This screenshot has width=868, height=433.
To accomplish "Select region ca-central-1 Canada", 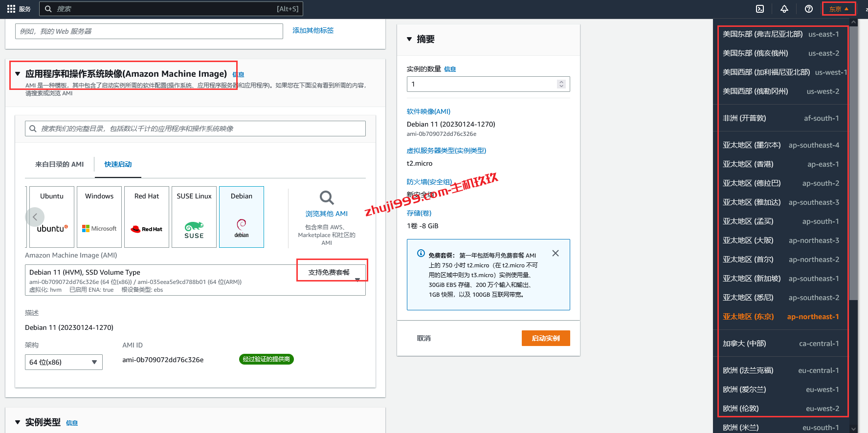I will (780, 344).
